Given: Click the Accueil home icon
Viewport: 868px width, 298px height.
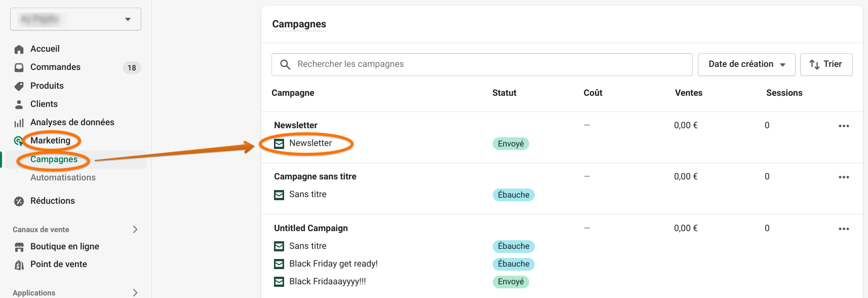Looking at the screenshot, I should point(19,49).
